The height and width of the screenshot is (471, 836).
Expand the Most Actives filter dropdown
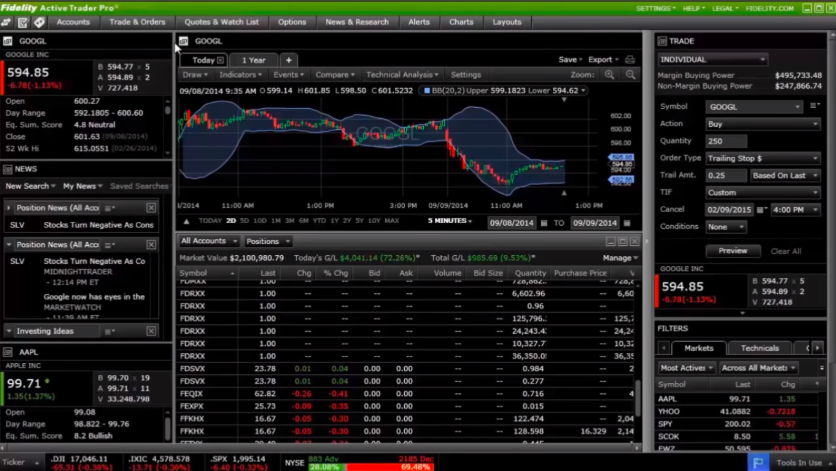coord(687,368)
